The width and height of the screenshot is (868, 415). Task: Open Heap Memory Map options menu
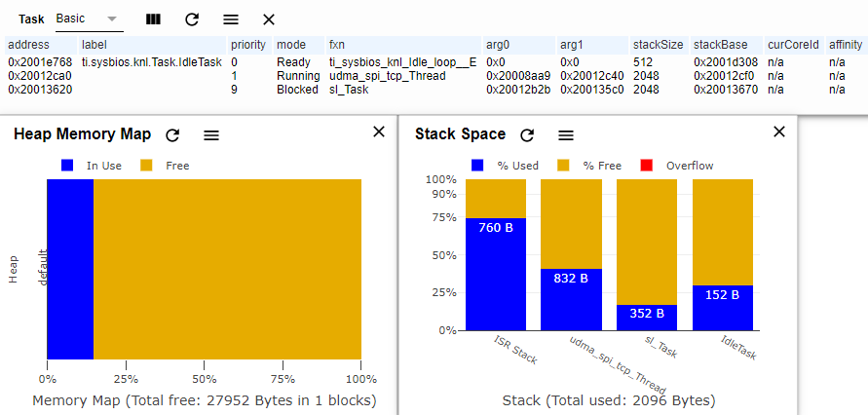point(211,135)
